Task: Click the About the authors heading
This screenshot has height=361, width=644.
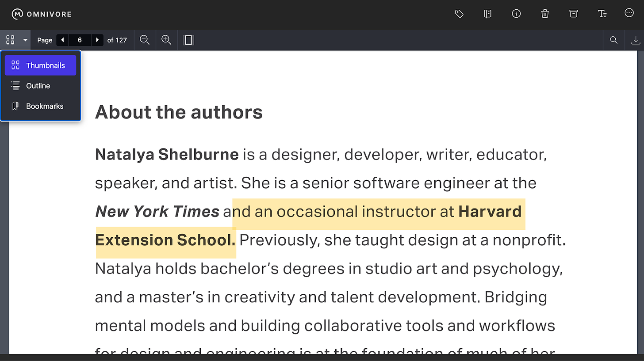Action: point(179,112)
